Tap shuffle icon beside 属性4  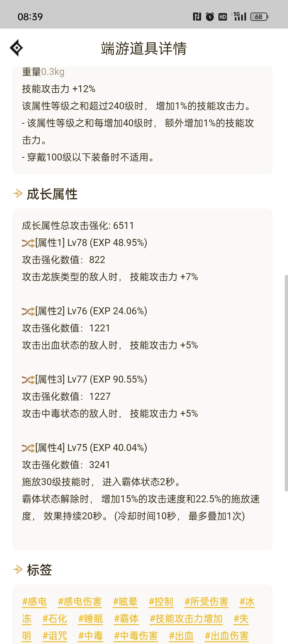tap(28, 448)
